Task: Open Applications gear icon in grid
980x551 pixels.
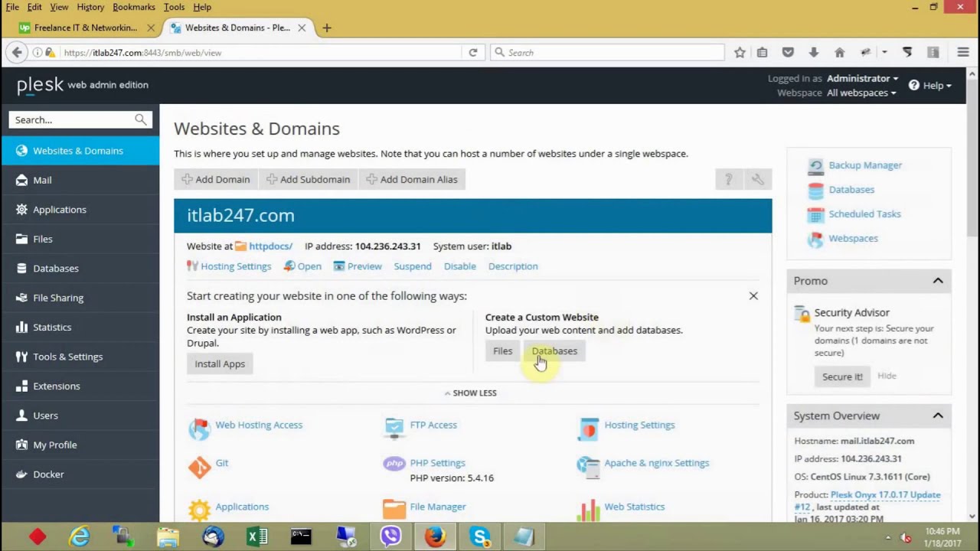Action: point(199,510)
